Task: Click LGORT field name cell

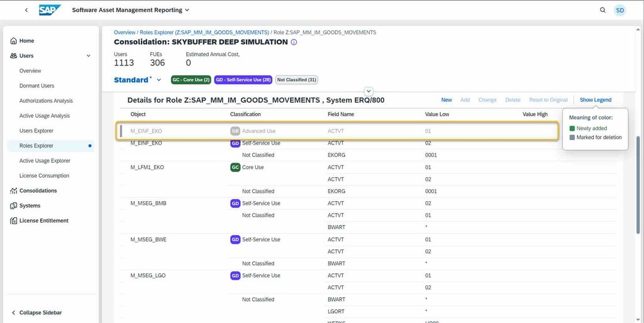Action: [336, 312]
